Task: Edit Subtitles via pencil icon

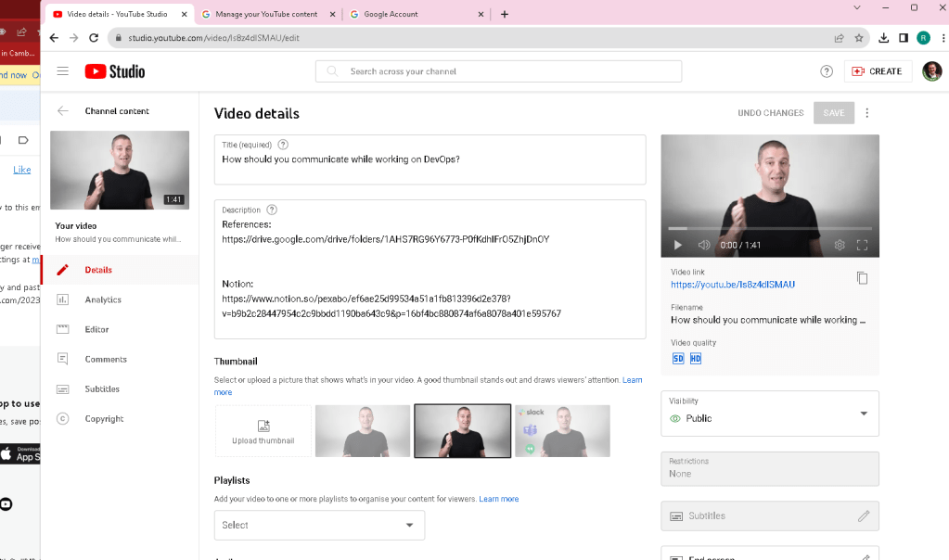Action: pyautogui.click(x=864, y=515)
